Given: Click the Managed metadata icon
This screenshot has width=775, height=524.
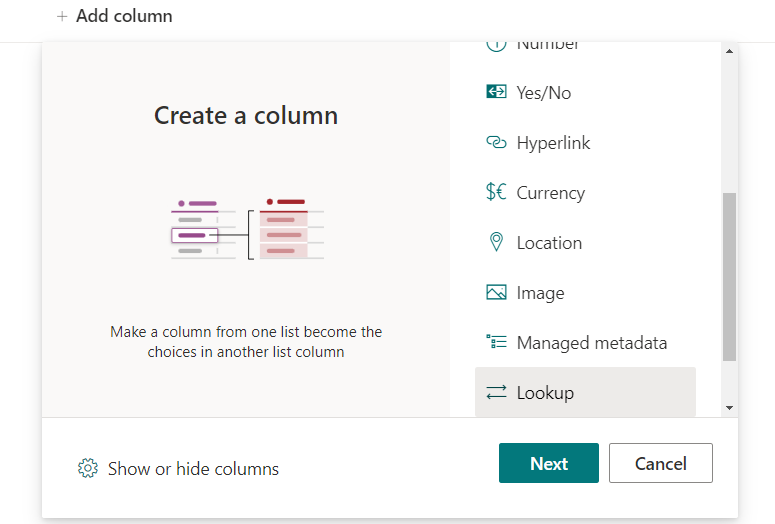Looking at the screenshot, I should pyautogui.click(x=496, y=342).
